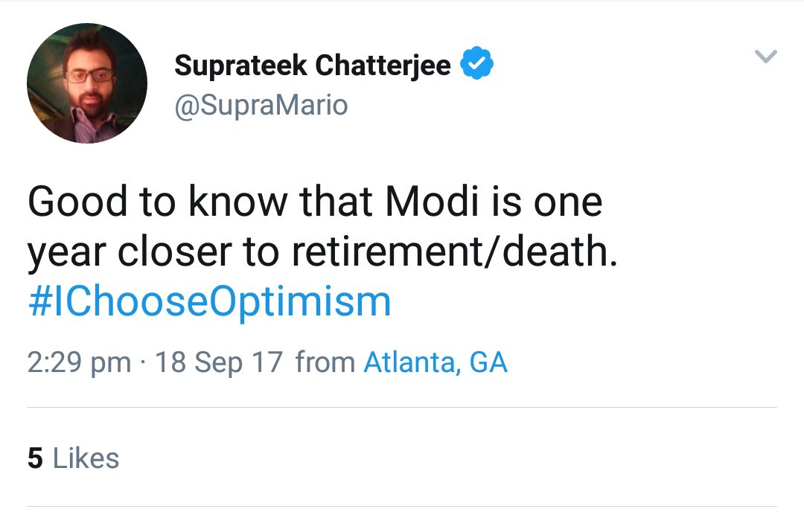Open Suprateek Chatterjee's profile photo
The width and height of the screenshot is (804, 532).
pyautogui.click(x=87, y=83)
